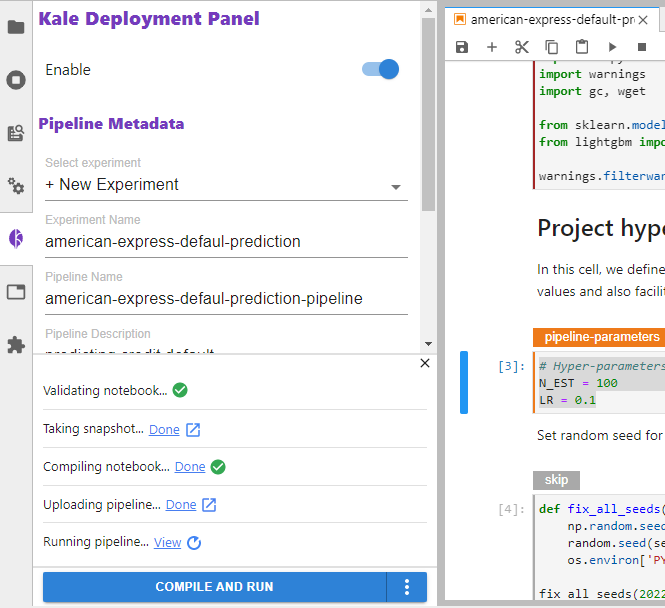665x608 pixels.
Task: Edit the Experiment Name input field
Action: click(226, 241)
